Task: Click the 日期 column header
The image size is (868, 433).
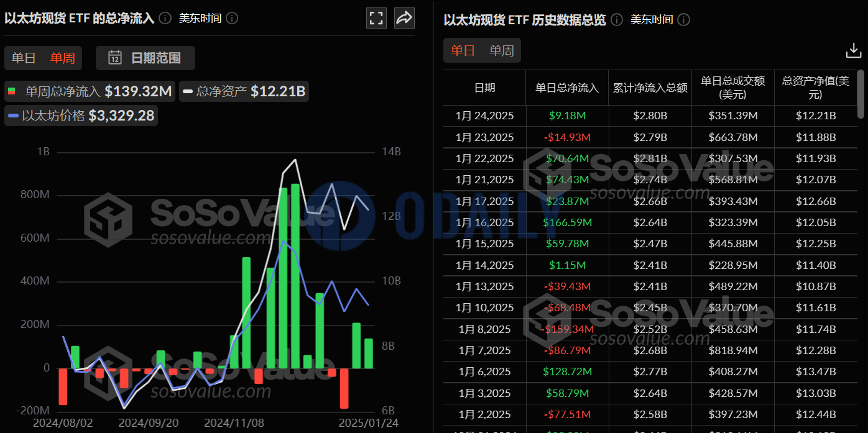Action: [x=485, y=88]
